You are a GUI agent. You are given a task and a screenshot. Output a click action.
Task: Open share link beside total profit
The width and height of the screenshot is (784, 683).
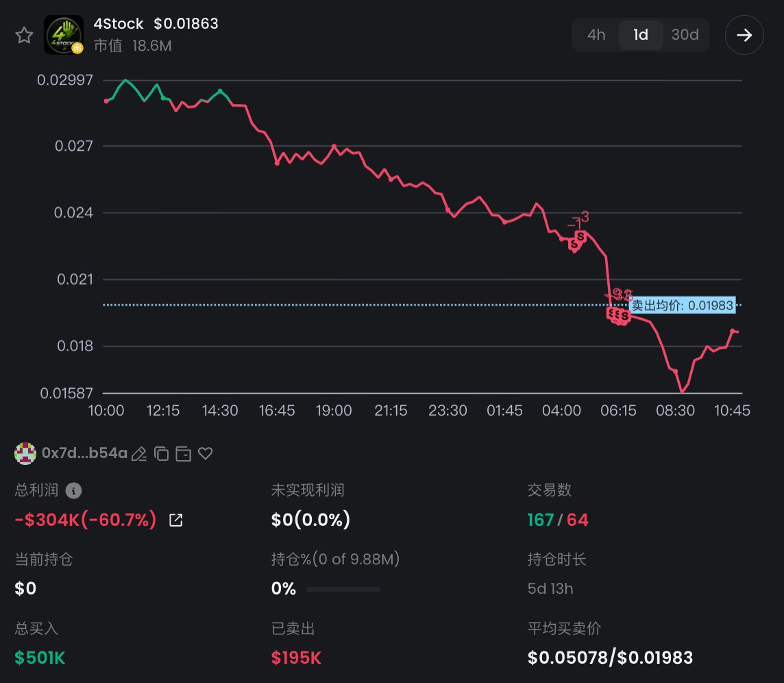(176, 520)
